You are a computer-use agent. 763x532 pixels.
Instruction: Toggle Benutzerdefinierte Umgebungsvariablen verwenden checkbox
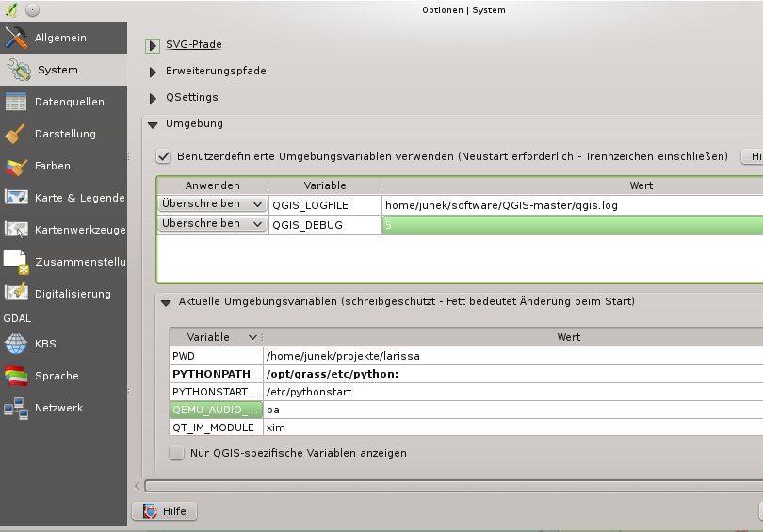[164, 156]
